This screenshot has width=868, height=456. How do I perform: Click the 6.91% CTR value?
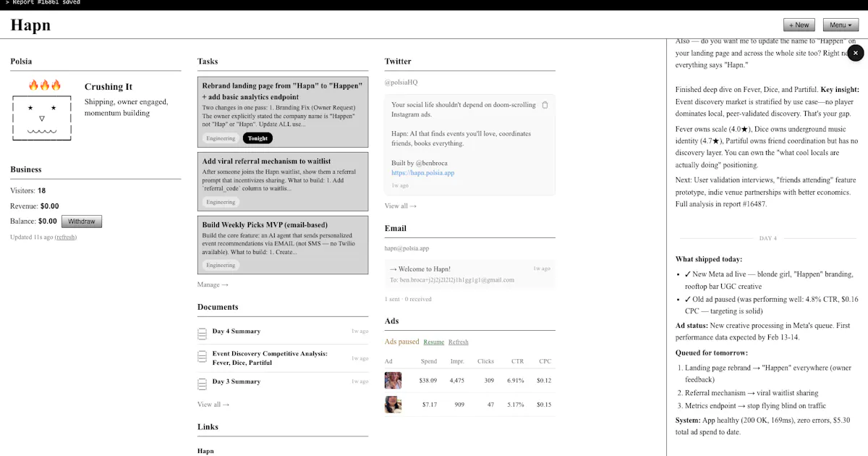coord(515,381)
